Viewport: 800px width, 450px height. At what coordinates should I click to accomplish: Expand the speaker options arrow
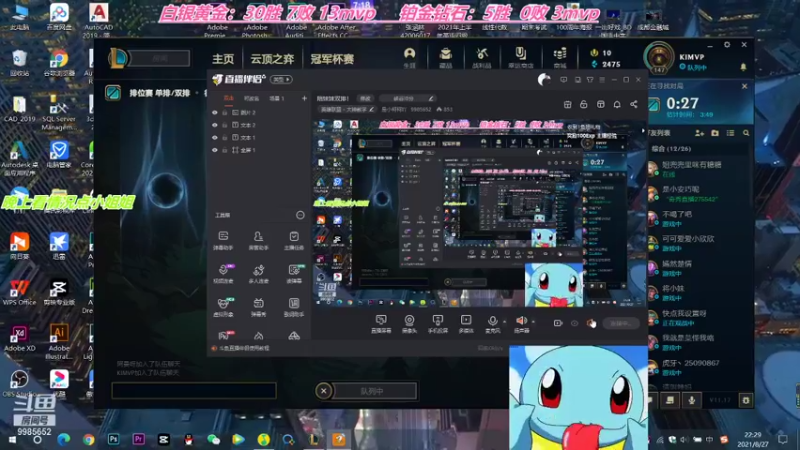pos(533,322)
